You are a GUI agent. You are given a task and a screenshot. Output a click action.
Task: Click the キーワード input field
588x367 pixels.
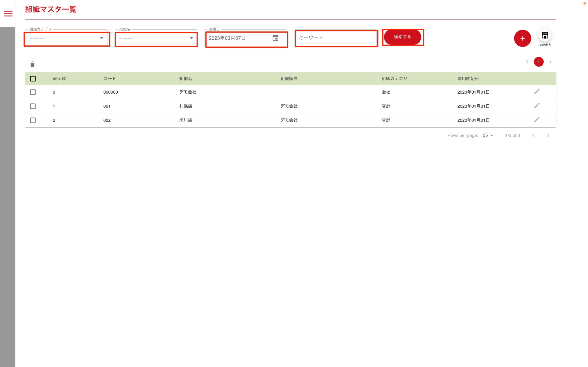pyautogui.click(x=336, y=38)
